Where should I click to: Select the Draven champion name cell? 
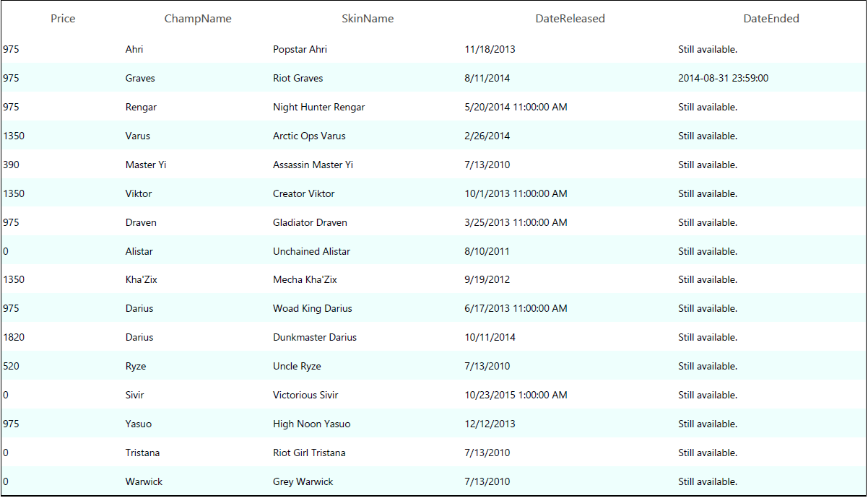(x=141, y=222)
